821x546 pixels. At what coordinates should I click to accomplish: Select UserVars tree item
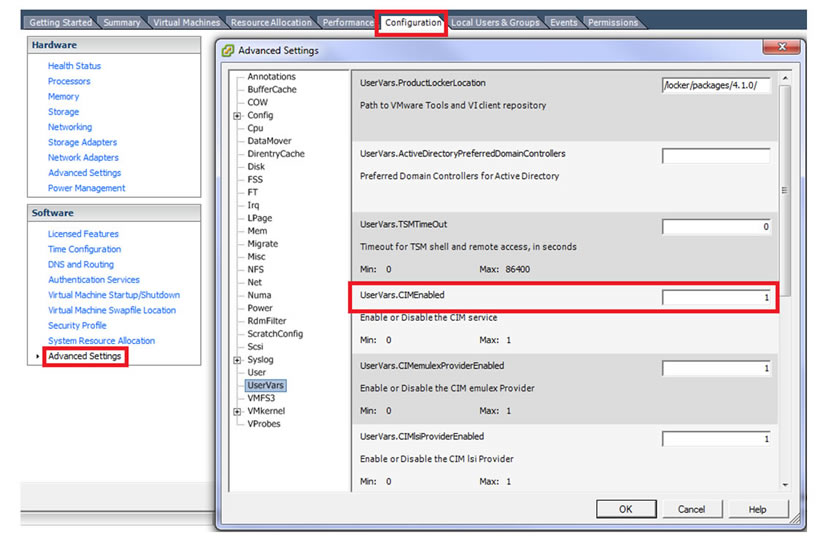265,385
